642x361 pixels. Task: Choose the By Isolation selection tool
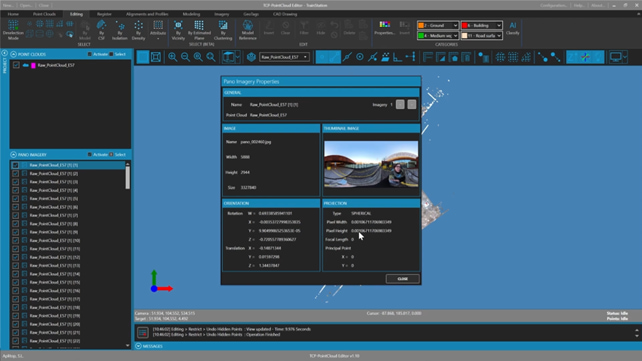120,30
